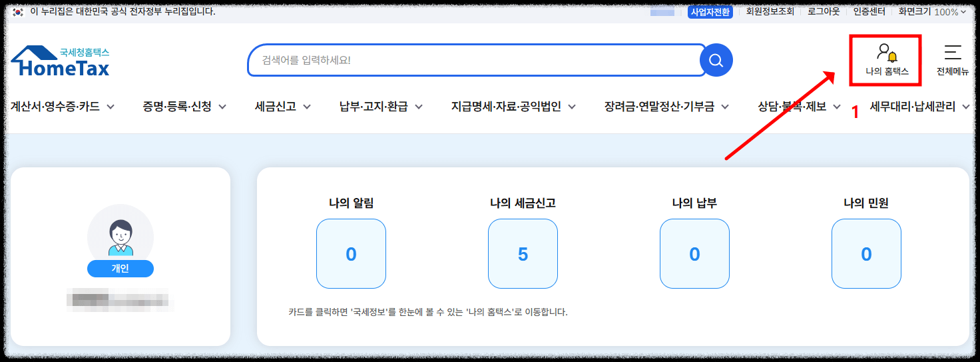The width and height of the screenshot is (980, 362).
Task: Go to HomeTax logo home page
Action: click(61, 61)
